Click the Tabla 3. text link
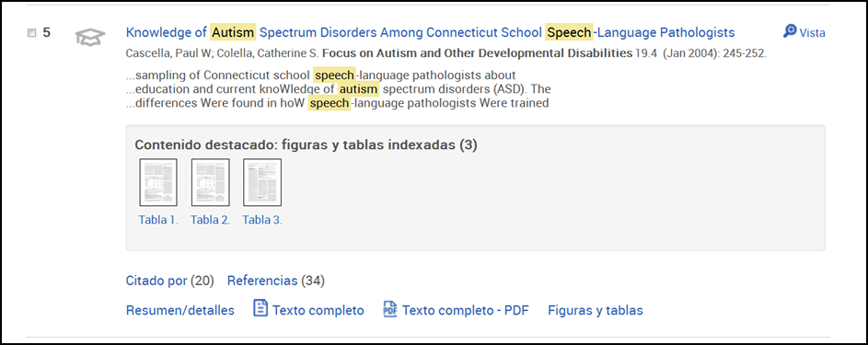 pos(262,220)
